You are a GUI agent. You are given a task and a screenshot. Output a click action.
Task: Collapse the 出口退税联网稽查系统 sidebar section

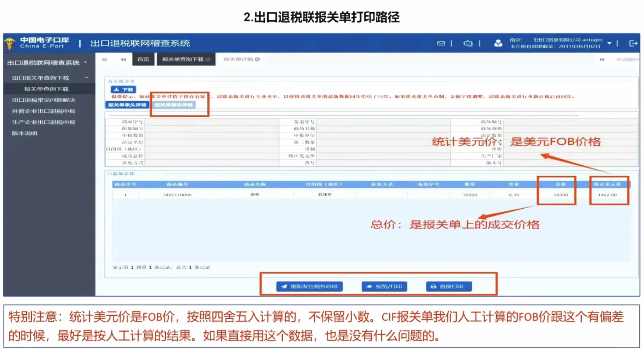coord(86,62)
